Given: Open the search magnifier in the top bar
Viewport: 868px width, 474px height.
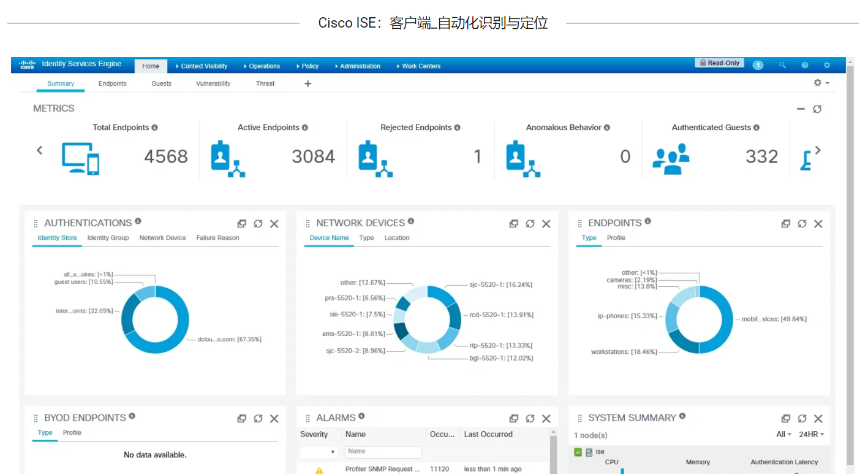Looking at the screenshot, I should coord(782,65).
